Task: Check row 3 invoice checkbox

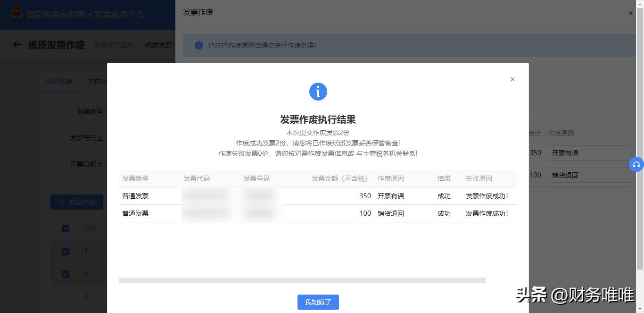Action: click(x=65, y=296)
